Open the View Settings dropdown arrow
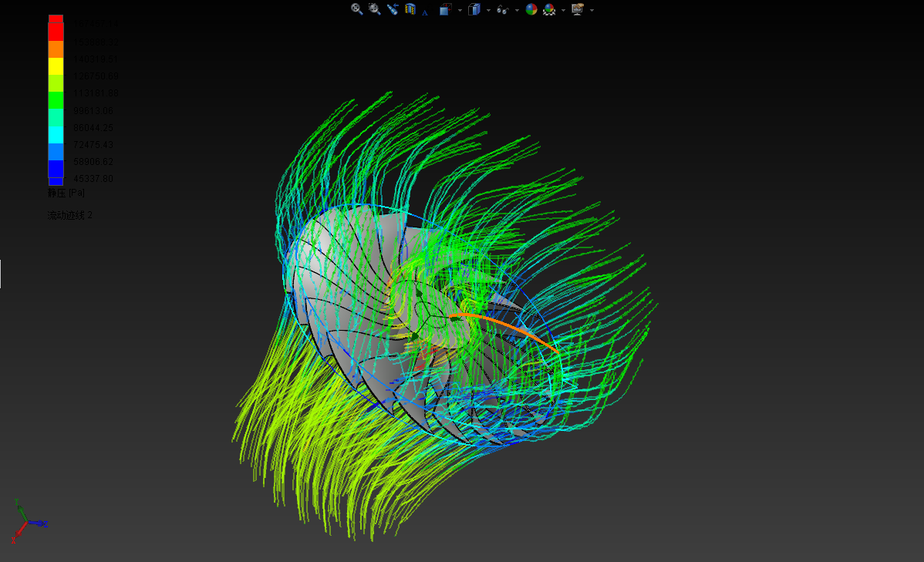Screen dimensions: 924x562 (x=592, y=10)
